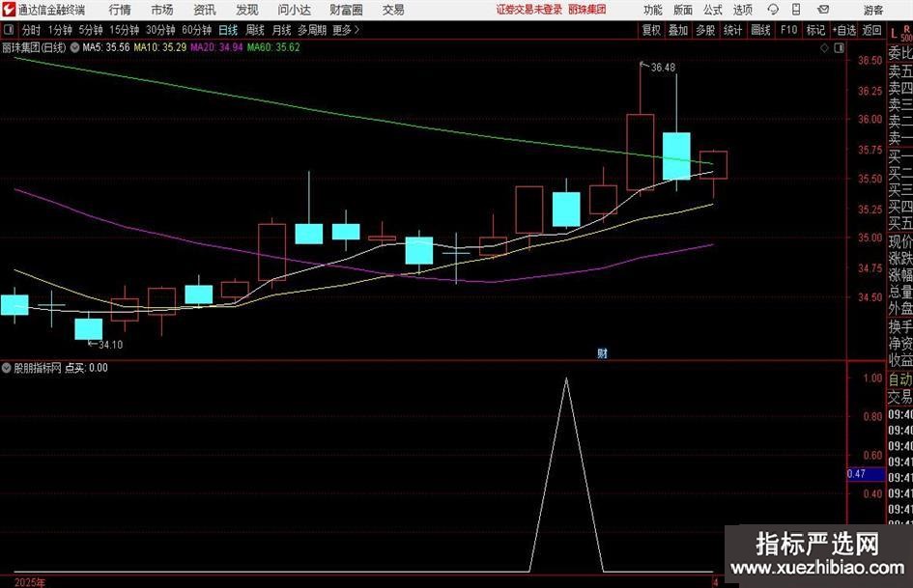Click the MA20: 34.94 value label
913x588 pixels.
tap(216, 47)
